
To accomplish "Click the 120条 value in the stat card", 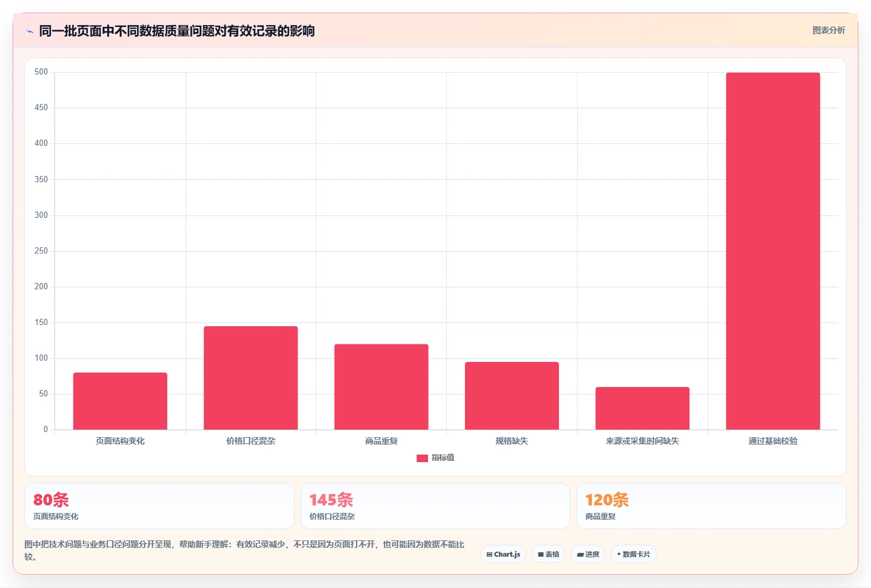I will click(607, 500).
